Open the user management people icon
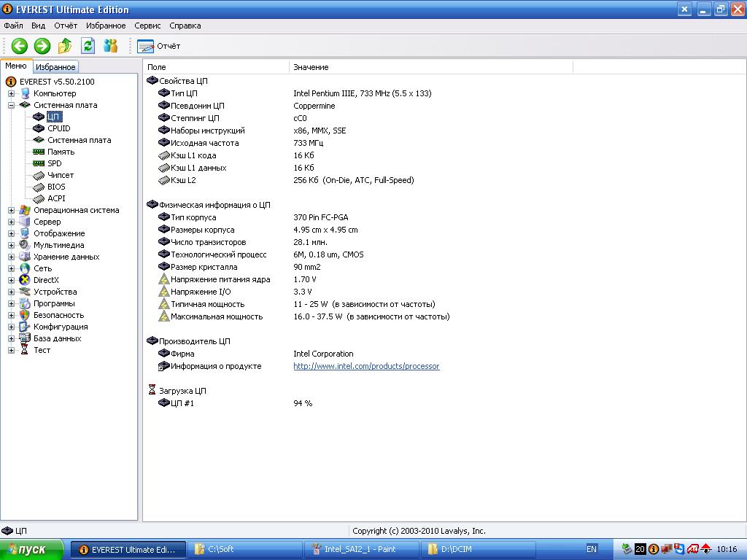Viewport: 747px width, 560px height. [x=111, y=46]
